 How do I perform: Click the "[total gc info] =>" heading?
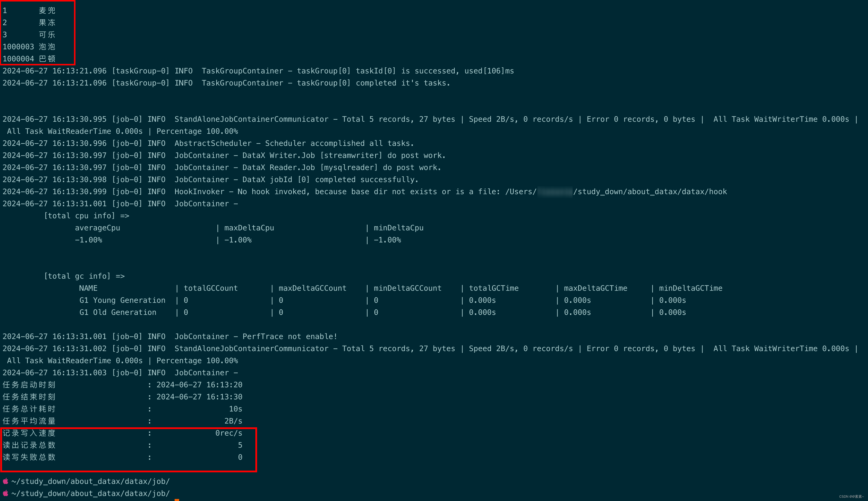pos(84,276)
